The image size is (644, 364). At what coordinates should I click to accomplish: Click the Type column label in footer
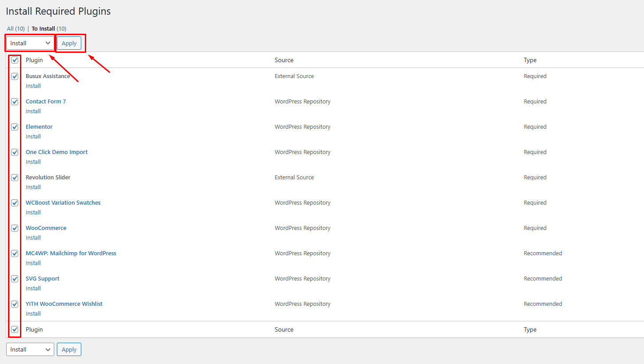530,329
